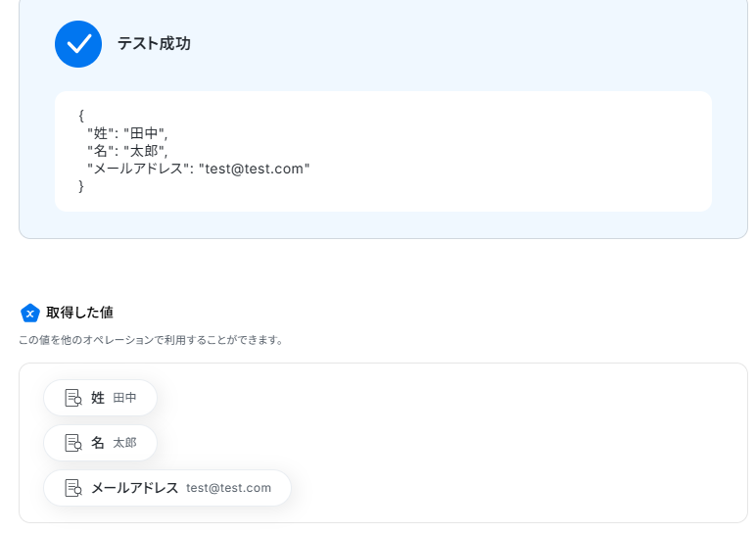The height and width of the screenshot is (534, 756).
Task: Click the "メールアドレス" line in JSON output
Action: tap(198, 169)
